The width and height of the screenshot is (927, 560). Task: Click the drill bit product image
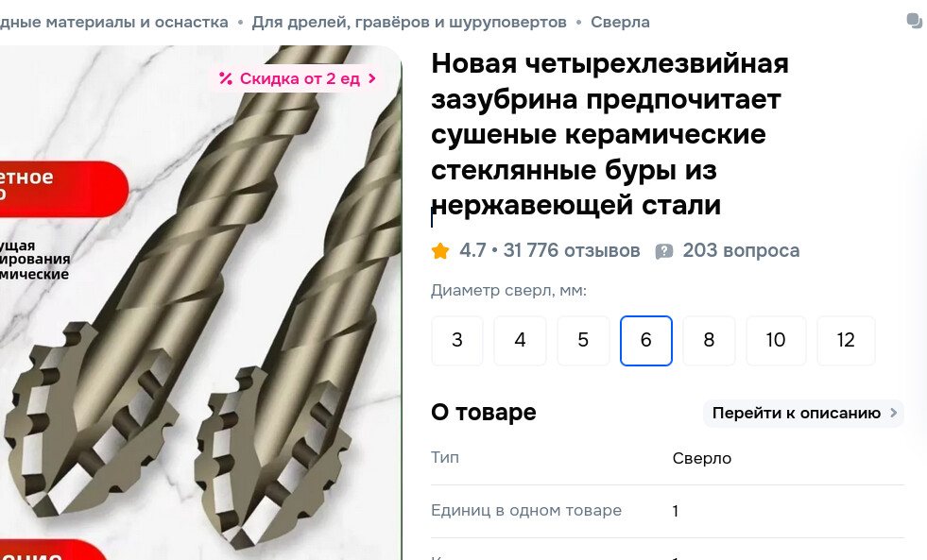(201, 302)
